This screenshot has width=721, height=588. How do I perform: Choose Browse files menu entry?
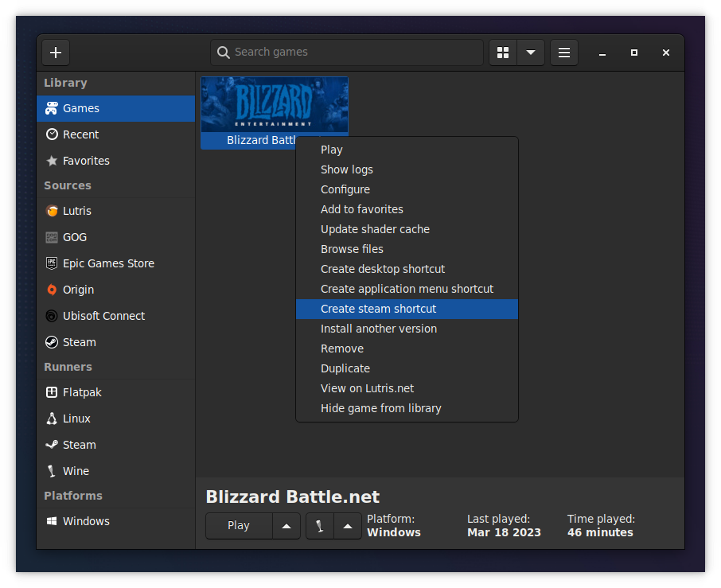coord(407,249)
